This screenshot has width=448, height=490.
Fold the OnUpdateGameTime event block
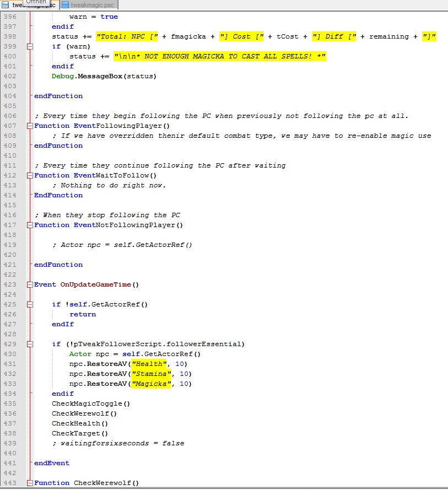coord(30,284)
